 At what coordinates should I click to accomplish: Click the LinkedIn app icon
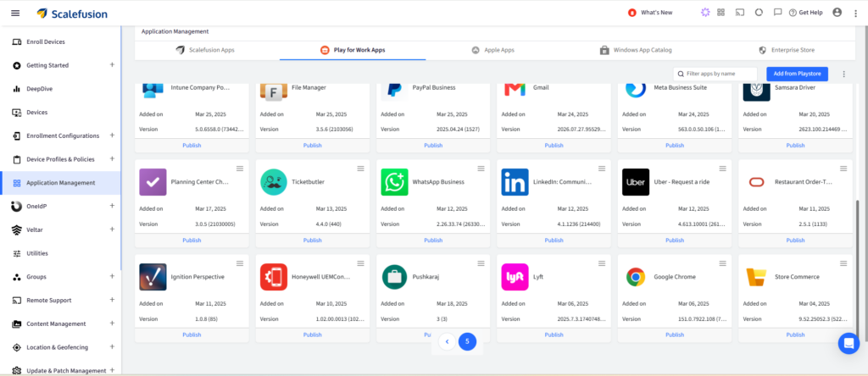click(x=515, y=182)
